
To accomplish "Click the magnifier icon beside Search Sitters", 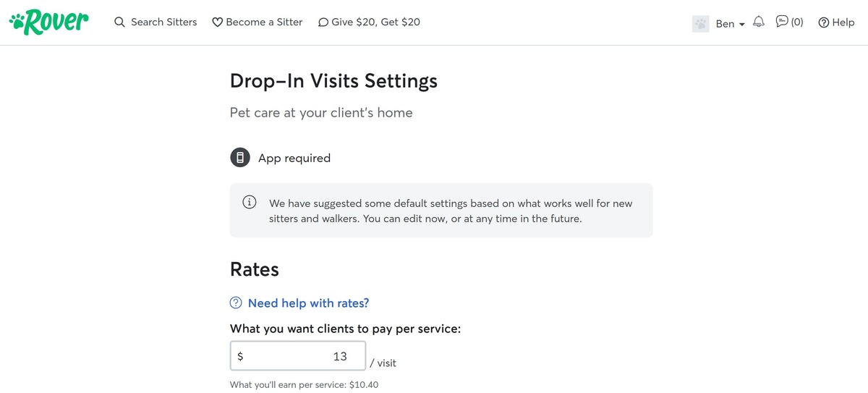I will (x=120, y=22).
